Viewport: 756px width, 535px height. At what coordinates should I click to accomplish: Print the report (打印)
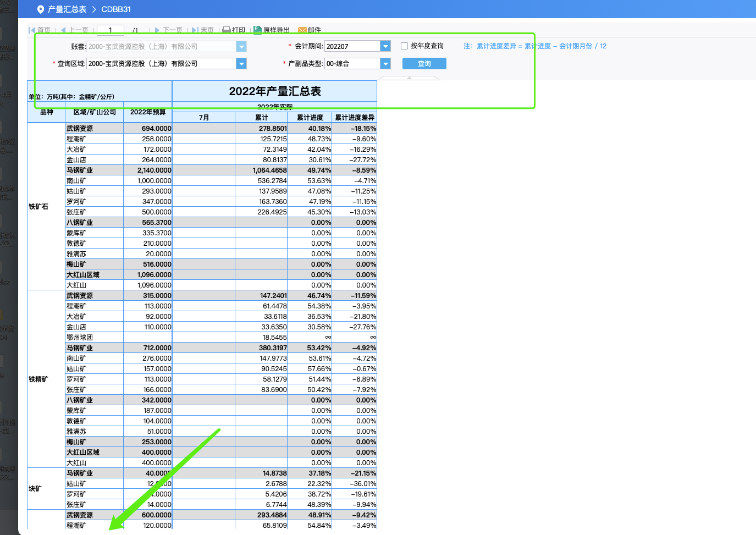[234, 30]
